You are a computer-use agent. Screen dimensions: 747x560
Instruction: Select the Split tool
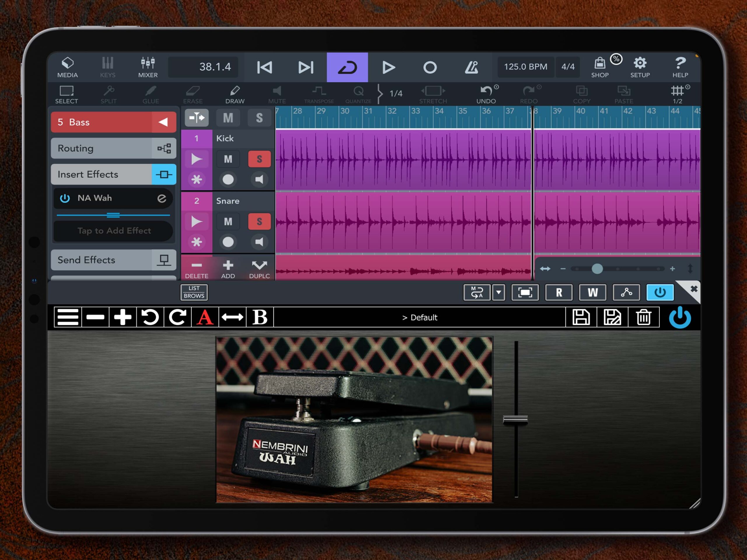coord(109,94)
